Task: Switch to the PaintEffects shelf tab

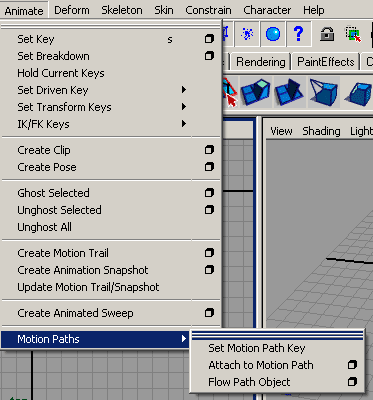Action: tap(326, 62)
